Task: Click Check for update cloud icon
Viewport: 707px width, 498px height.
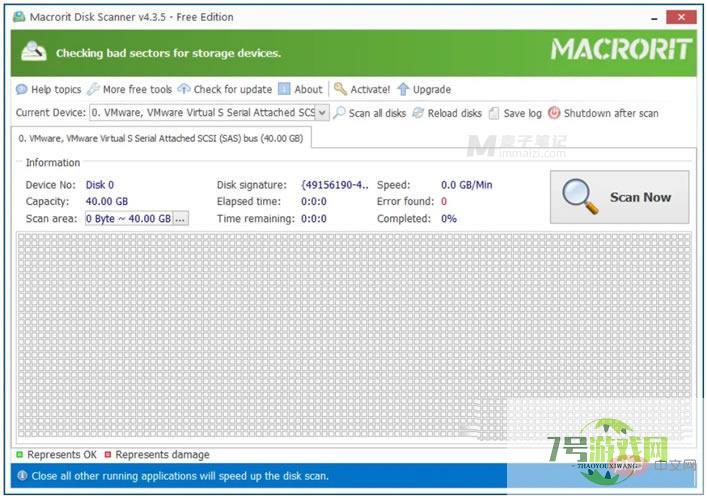Action: (184, 89)
